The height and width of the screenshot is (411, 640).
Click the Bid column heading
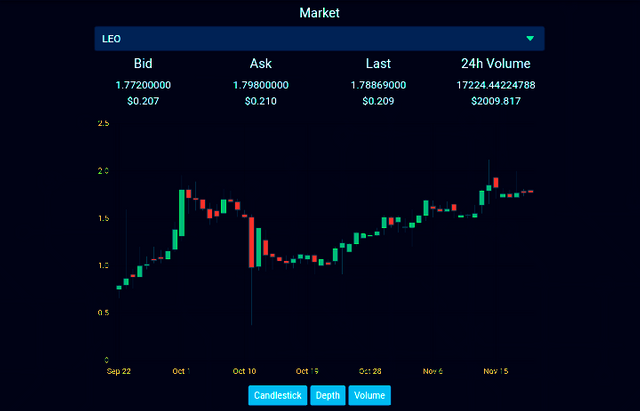pos(143,63)
